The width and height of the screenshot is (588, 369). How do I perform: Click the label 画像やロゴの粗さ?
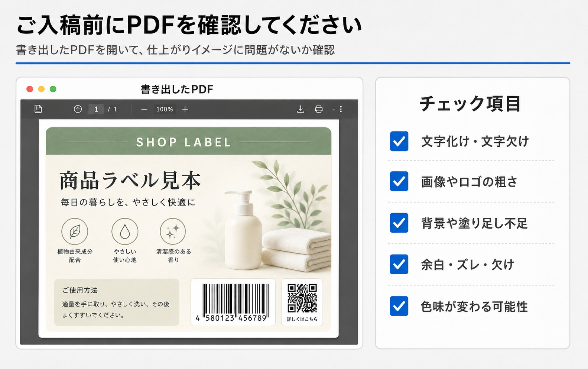469,182
